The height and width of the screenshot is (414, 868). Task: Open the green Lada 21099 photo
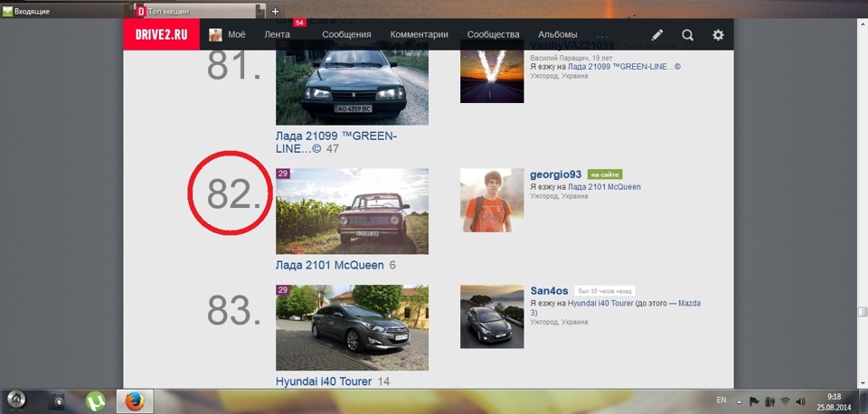click(352, 82)
